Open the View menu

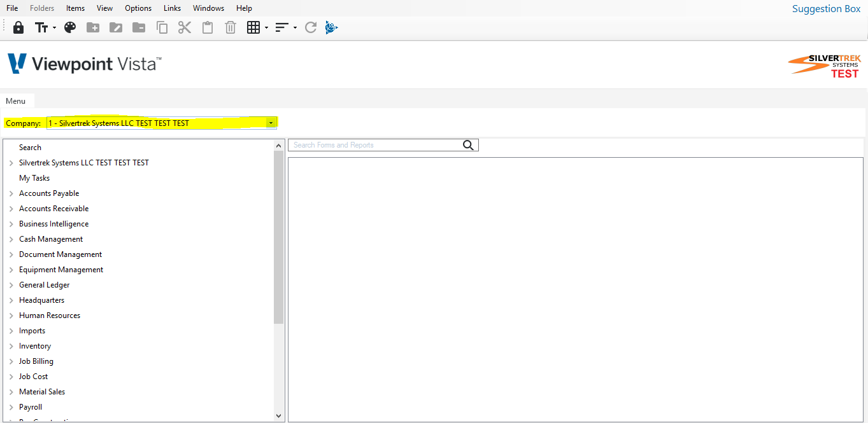coord(104,8)
